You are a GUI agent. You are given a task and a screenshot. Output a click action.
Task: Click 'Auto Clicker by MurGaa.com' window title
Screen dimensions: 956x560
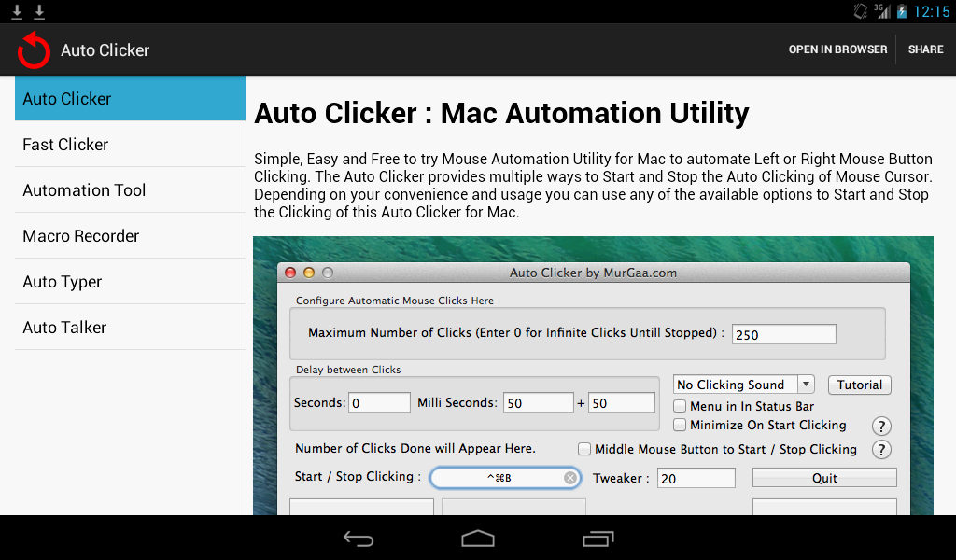click(x=593, y=273)
